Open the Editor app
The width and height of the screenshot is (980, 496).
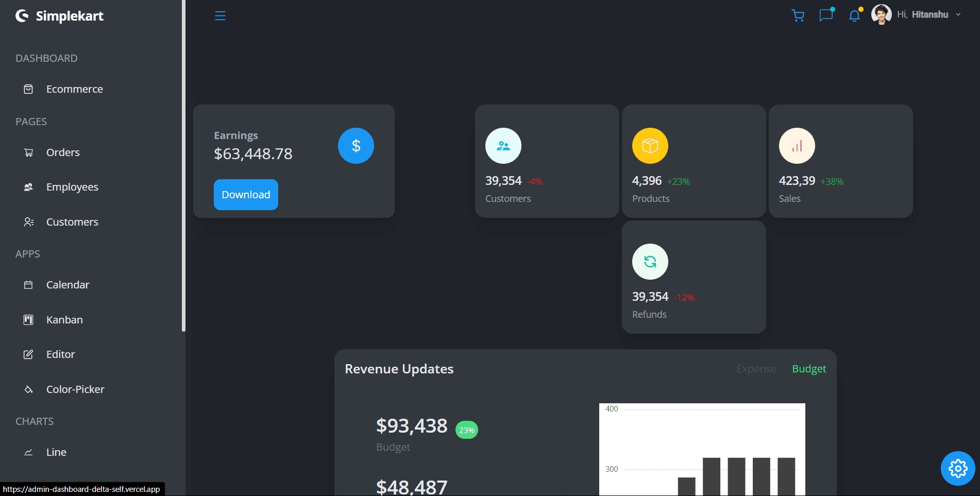[60, 354]
